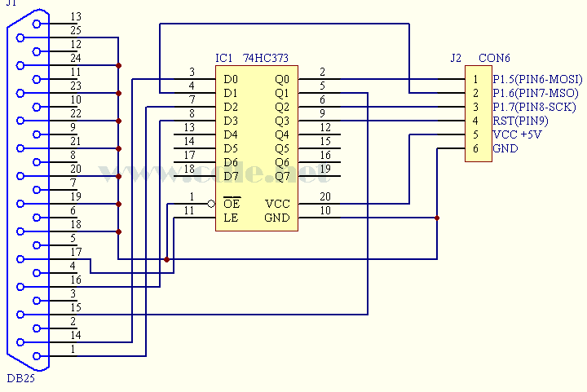The height and width of the screenshot is (392, 587).
Task: Click the DB25 pin 13 circle terminal
Action: coord(36,24)
